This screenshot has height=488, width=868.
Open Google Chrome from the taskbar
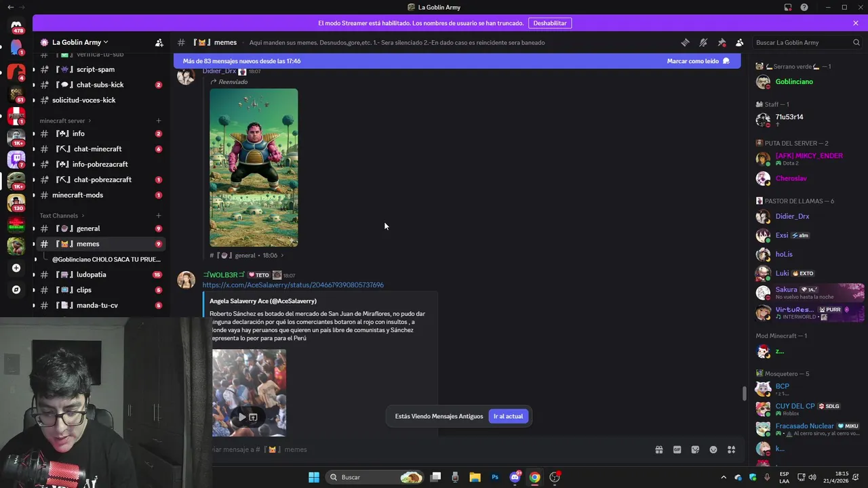pyautogui.click(x=535, y=477)
